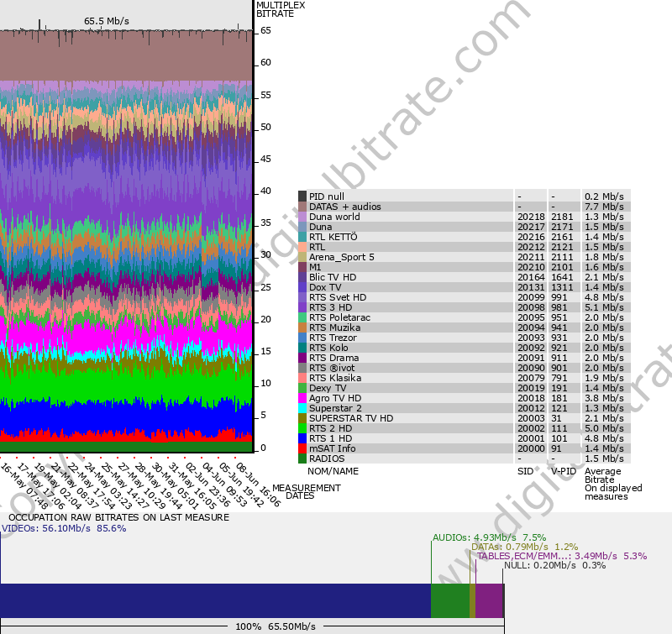Click the 65.5 Mb/s label atop chart
Image resolution: width=672 pixels, height=634 pixels.
pyautogui.click(x=107, y=21)
